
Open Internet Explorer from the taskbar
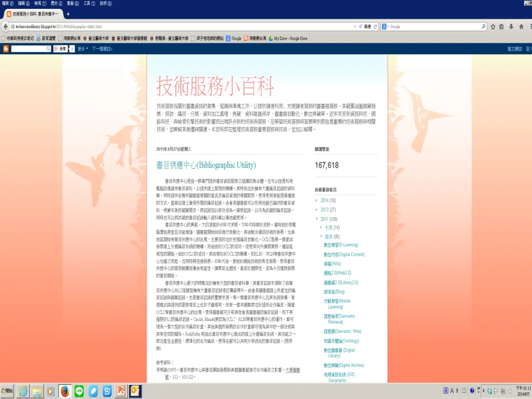click(x=23, y=391)
